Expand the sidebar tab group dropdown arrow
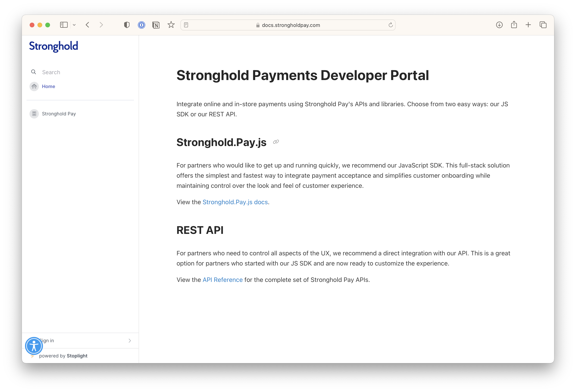Viewport: 576px width, 392px height. (x=74, y=25)
